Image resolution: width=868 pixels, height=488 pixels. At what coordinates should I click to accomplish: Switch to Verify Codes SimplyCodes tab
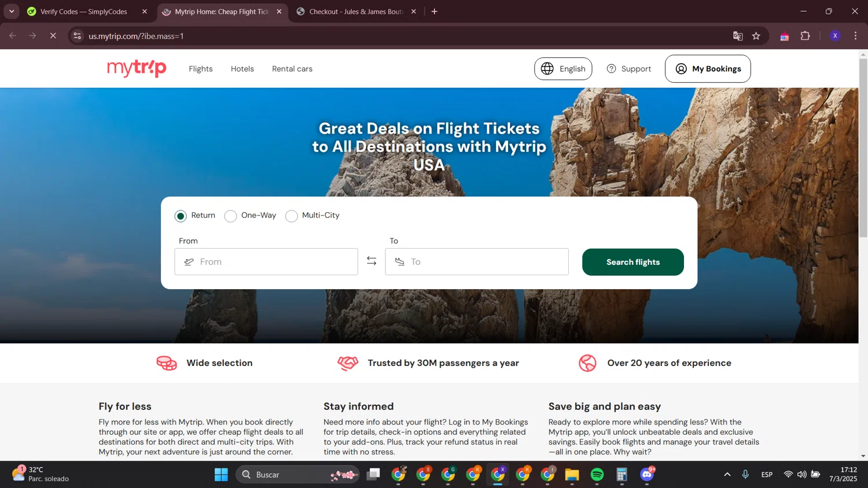tap(83, 12)
